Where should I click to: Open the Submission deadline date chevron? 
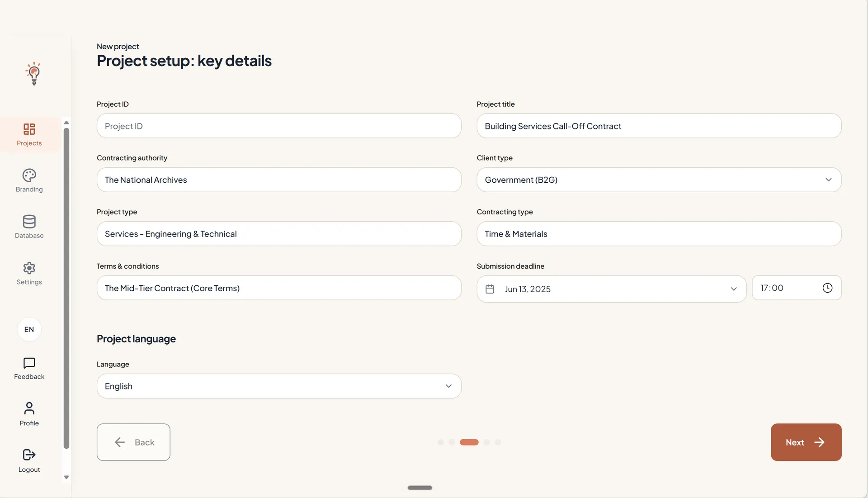(733, 289)
